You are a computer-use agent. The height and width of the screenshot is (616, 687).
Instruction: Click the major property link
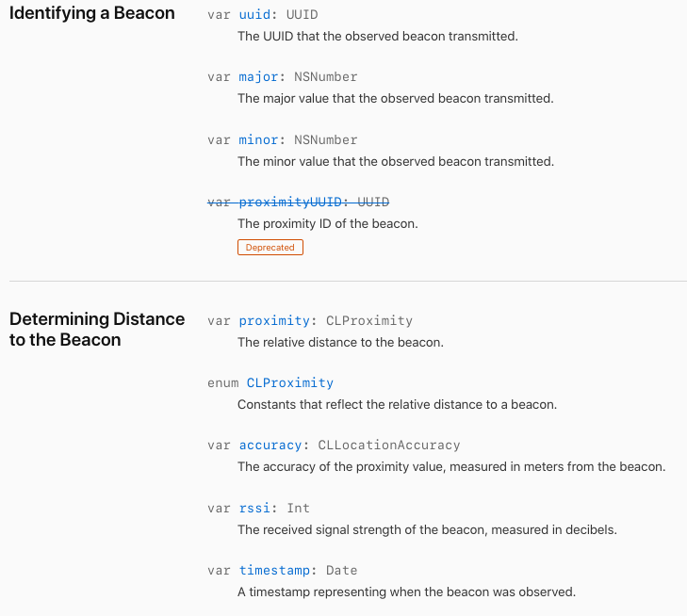tap(258, 76)
